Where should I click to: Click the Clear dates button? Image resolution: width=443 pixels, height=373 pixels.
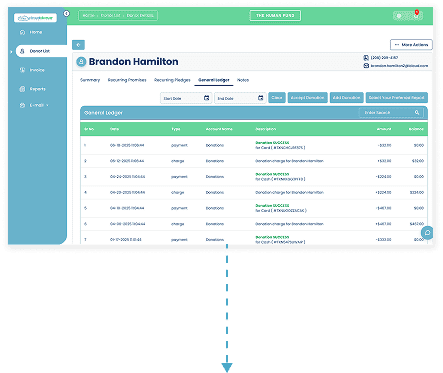tap(277, 98)
